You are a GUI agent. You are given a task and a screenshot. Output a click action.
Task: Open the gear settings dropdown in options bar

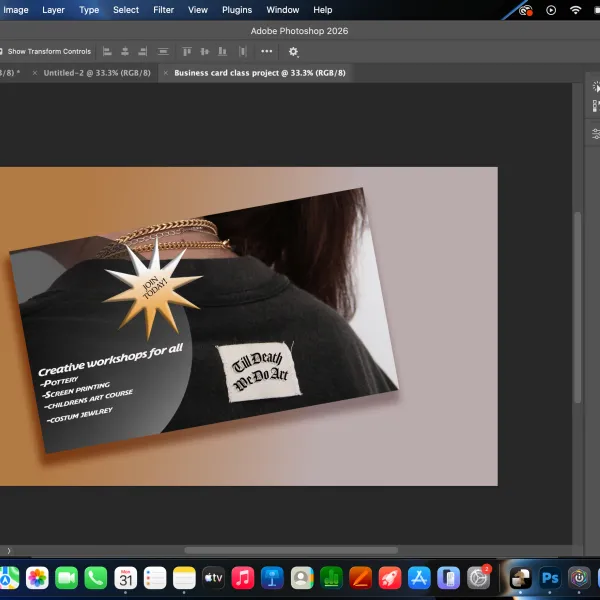tap(293, 52)
